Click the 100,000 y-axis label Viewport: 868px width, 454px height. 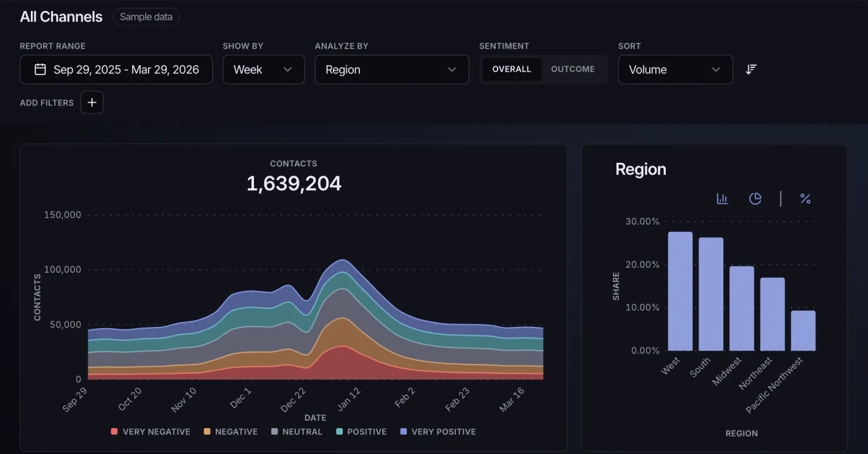(62, 270)
